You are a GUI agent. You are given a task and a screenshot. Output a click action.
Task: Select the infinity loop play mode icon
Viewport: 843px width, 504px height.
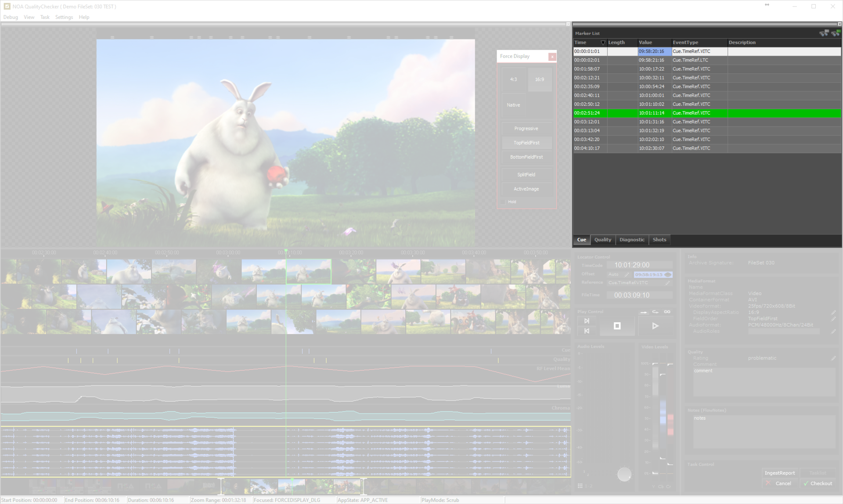[667, 312]
